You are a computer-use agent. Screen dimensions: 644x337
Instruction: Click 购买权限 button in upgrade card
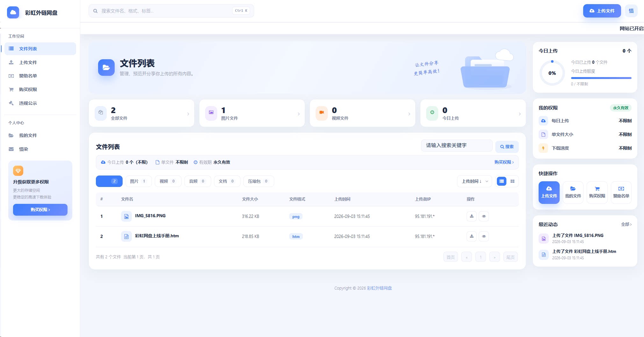click(40, 210)
